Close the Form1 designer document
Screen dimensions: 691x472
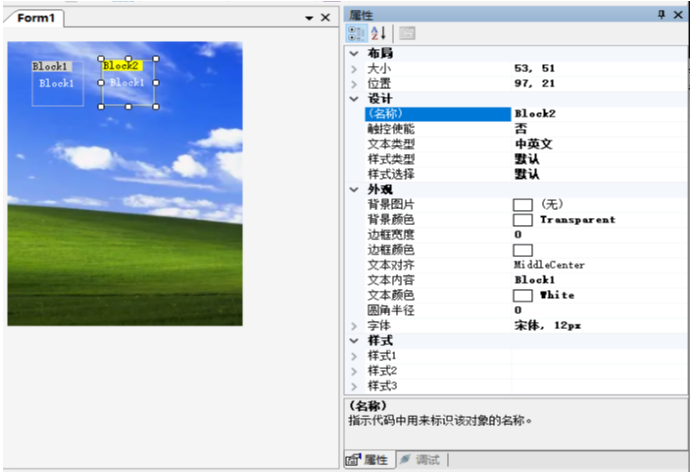point(325,19)
